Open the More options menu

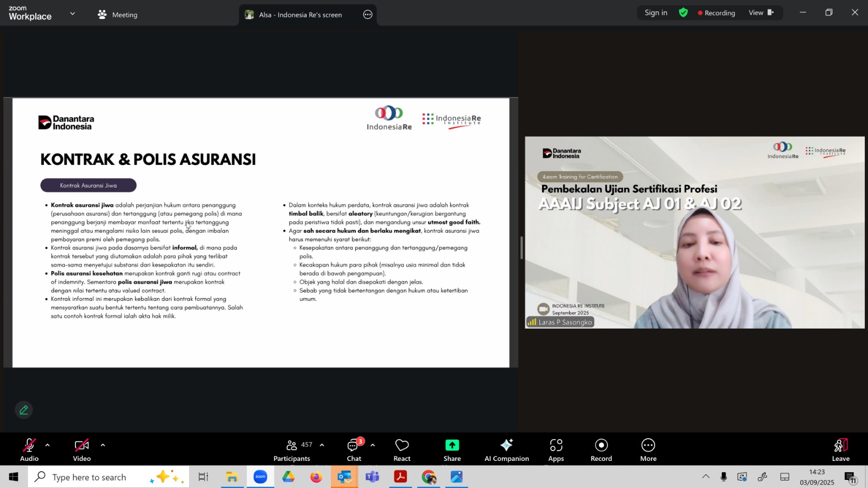[x=648, y=450]
